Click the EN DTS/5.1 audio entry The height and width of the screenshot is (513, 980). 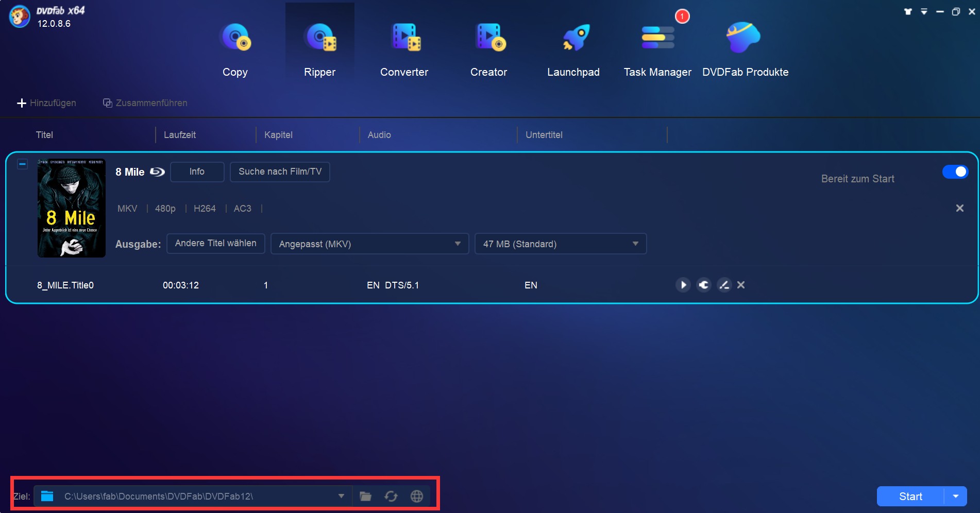tap(393, 285)
